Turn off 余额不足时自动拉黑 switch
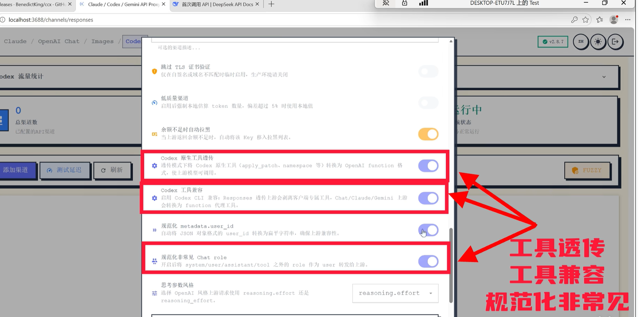The height and width of the screenshot is (317, 644). 428,134
